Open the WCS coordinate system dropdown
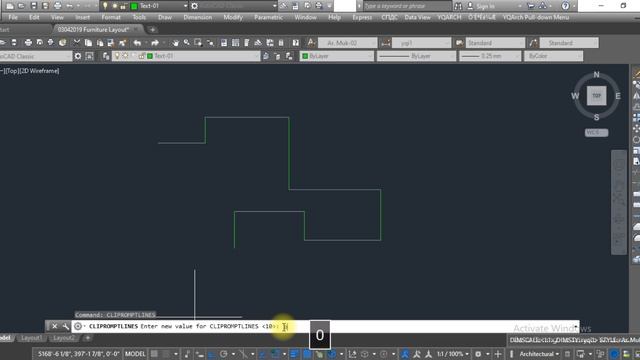This screenshot has width=640, height=360. point(596,133)
